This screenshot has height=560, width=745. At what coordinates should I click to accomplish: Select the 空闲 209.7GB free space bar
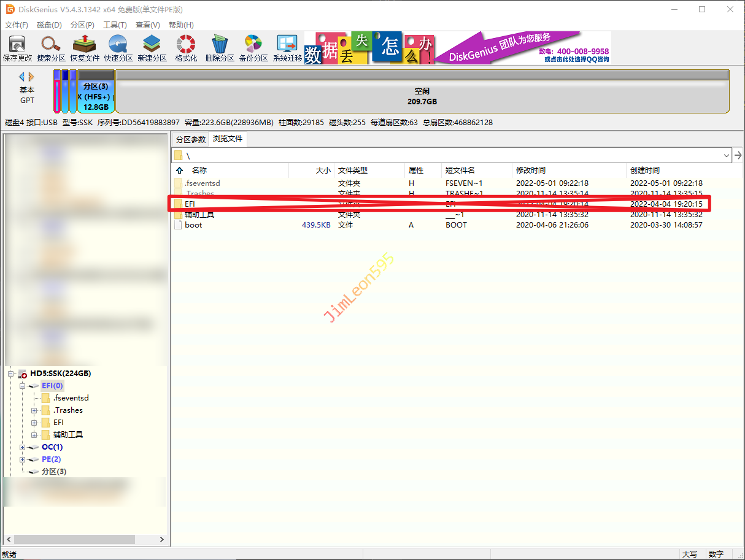click(422, 96)
